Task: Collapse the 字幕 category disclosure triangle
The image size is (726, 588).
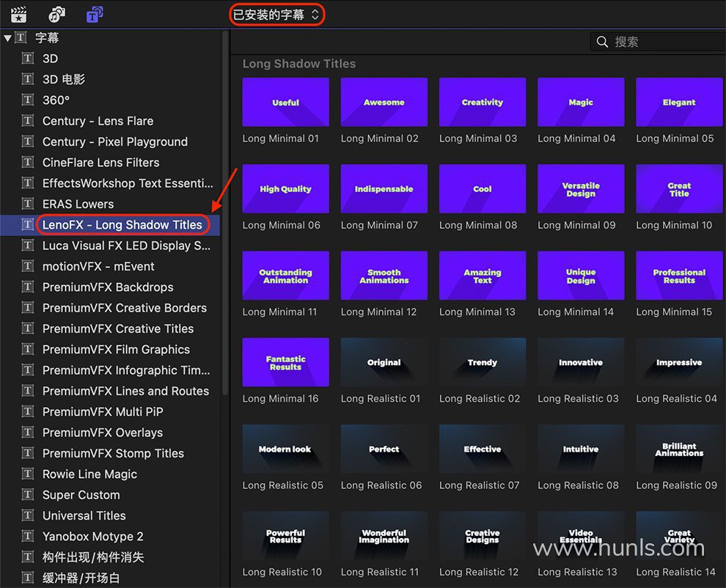Action: [x=7, y=38]
